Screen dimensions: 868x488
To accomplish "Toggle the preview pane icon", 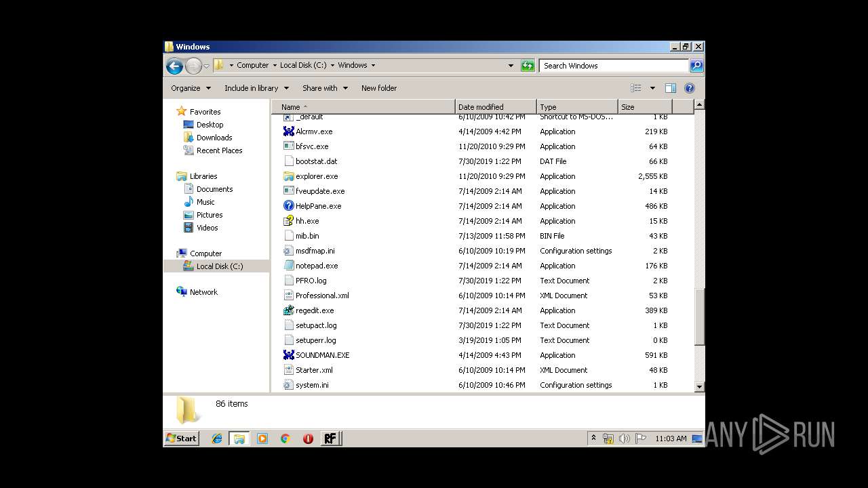I will 671,88.
